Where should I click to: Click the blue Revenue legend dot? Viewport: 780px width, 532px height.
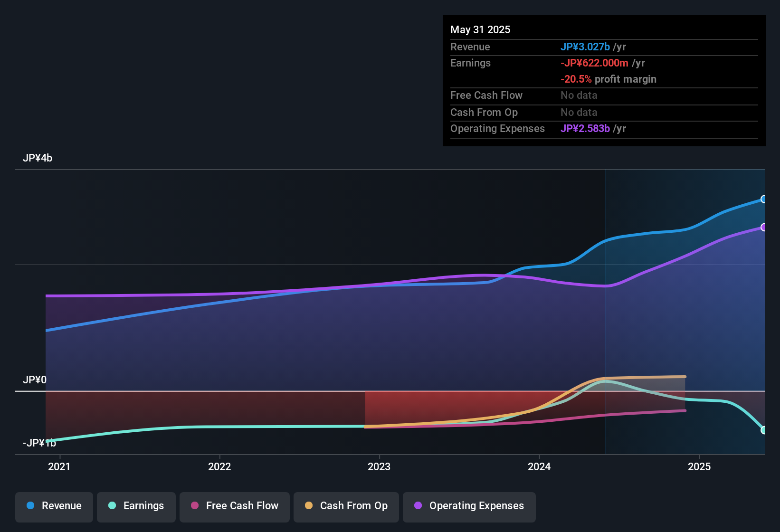[x=30, y=505]
